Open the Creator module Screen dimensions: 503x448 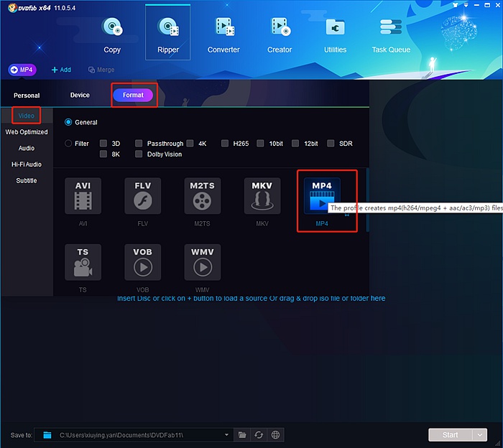[280, 35]
